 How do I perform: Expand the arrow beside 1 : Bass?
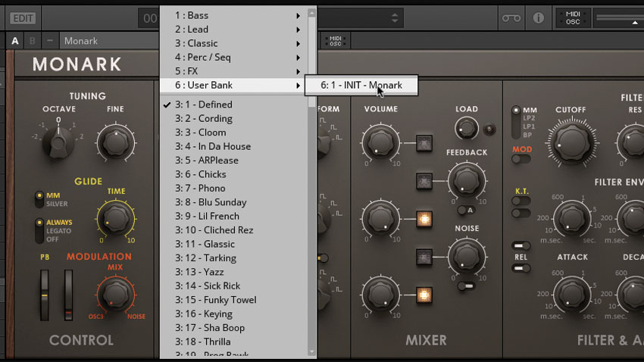[x=299, y=16]
